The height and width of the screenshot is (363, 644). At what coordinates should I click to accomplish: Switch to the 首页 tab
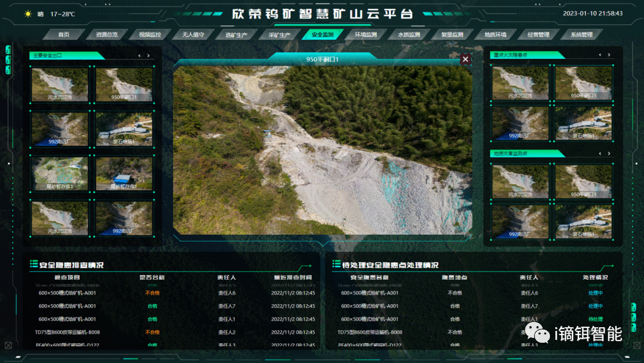[64, 35]
